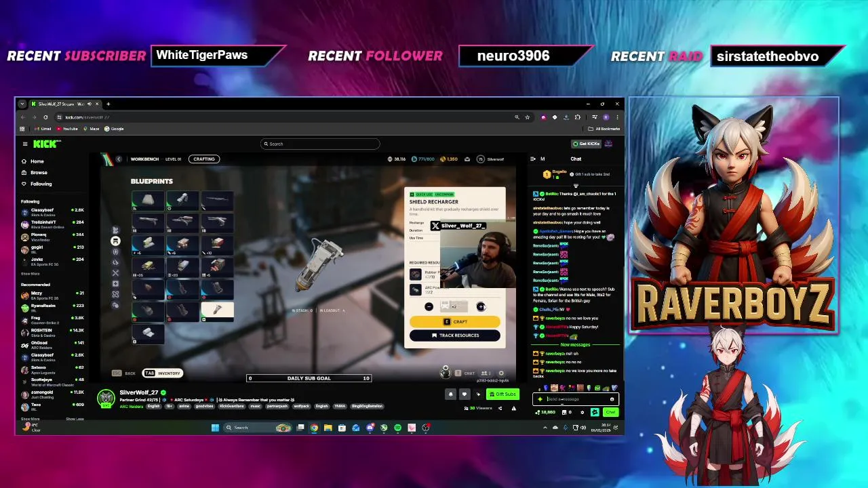The height and width of the screenshot is (488, 868).
Task: Open the emoji picker in chat input
Action: pos(612,399)
